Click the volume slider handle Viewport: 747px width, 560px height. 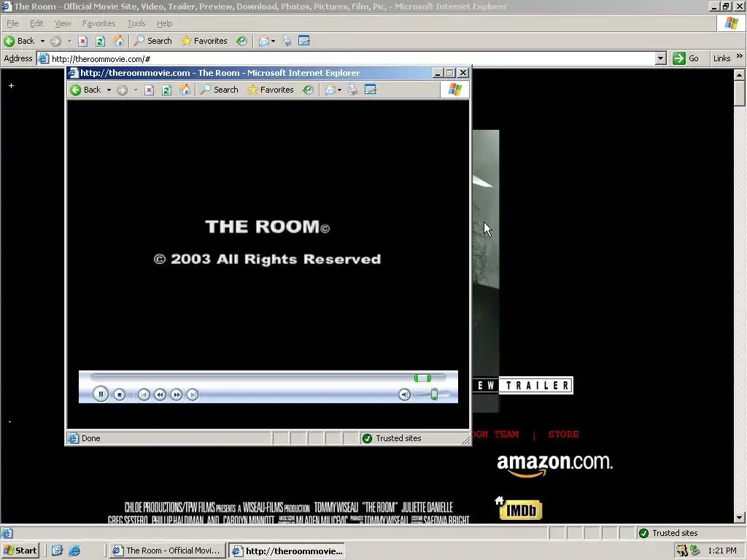point(434,394)
